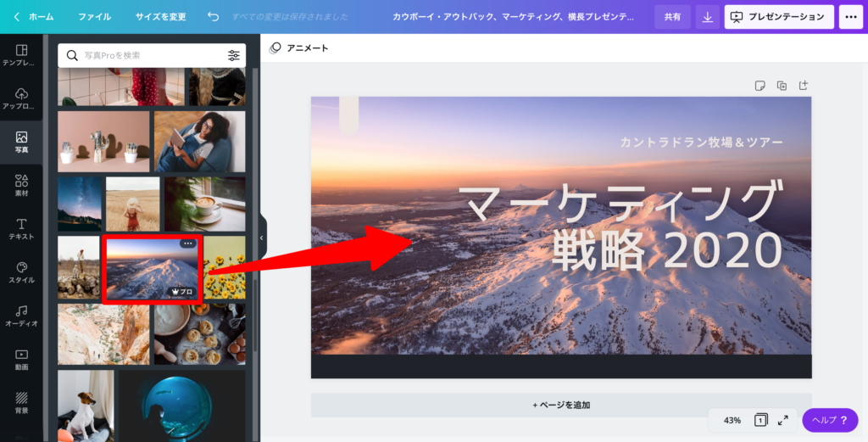The height and width of the screenshot is (442, 868).
Task: Open the search filter sliders icon
Action: click(234, 55)
